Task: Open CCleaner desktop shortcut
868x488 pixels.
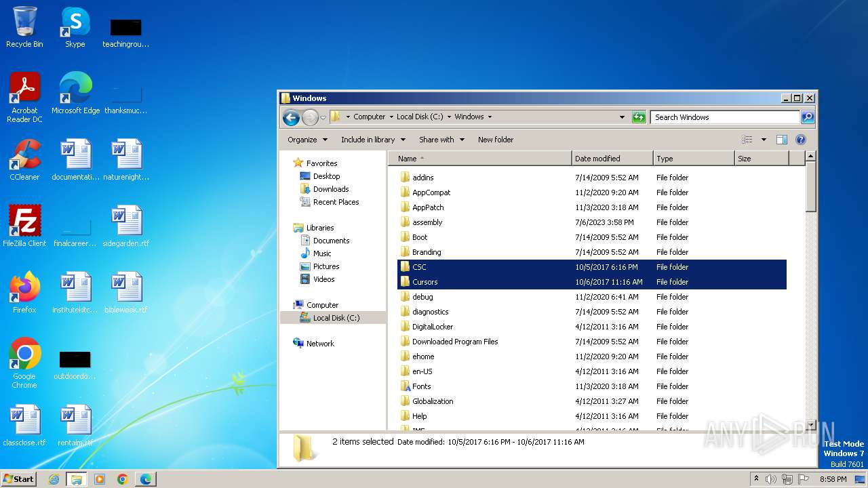Action: tap(24, 160)
